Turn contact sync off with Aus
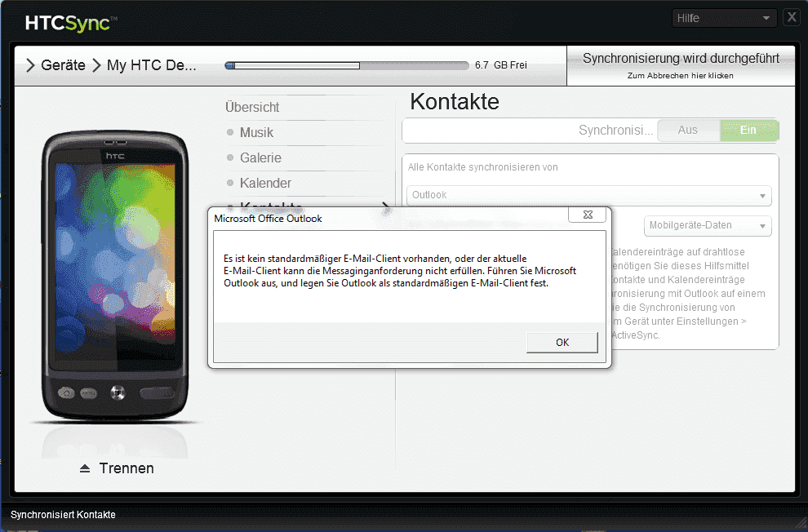This screenshot has width=808, height=532. click(x=688, y=131)
